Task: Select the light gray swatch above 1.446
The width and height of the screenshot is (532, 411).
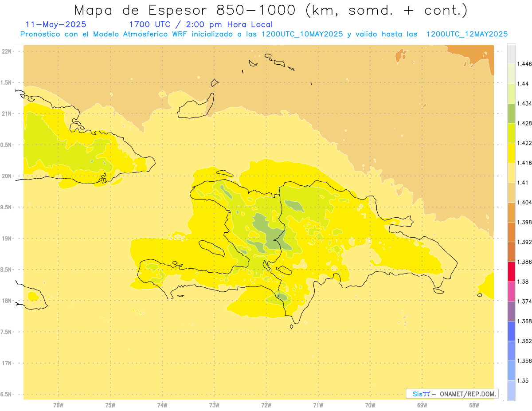Action: coord(511,54)
